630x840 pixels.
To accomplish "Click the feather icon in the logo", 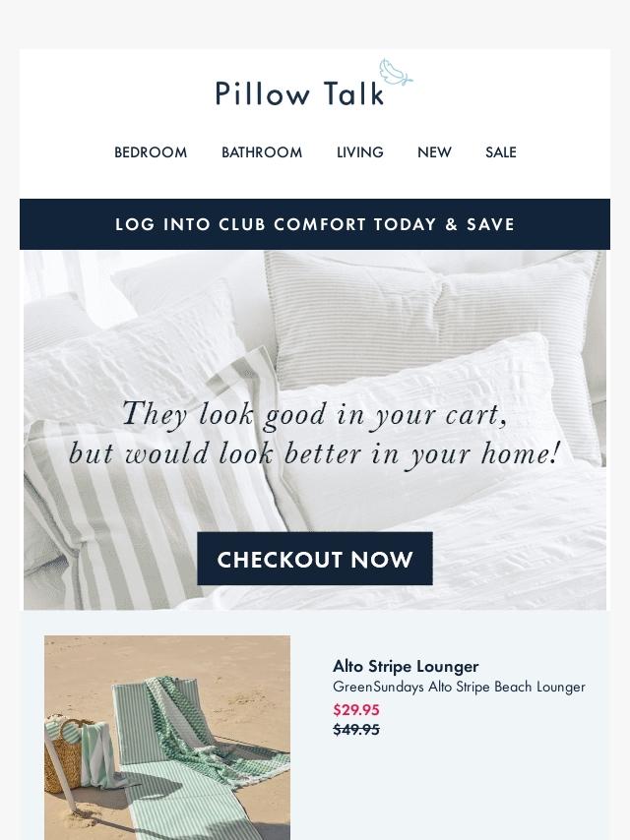I will pos(396,73).
